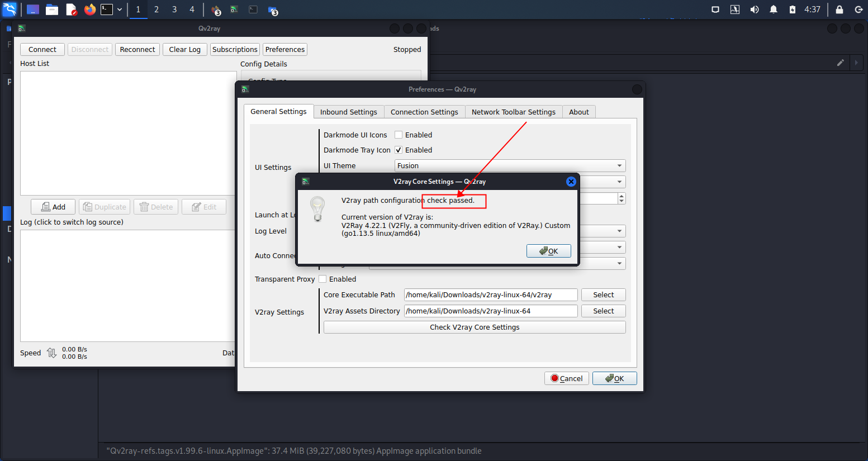Open the Log Level dropdown arrow
The width and height of the screenshot is (868, 461).
[x=619, y=231]
